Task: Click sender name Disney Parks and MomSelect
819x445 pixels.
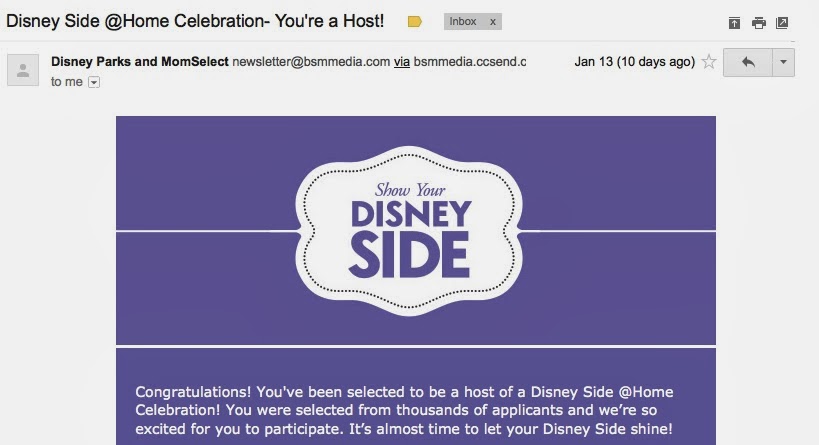Action: [140, 62]
